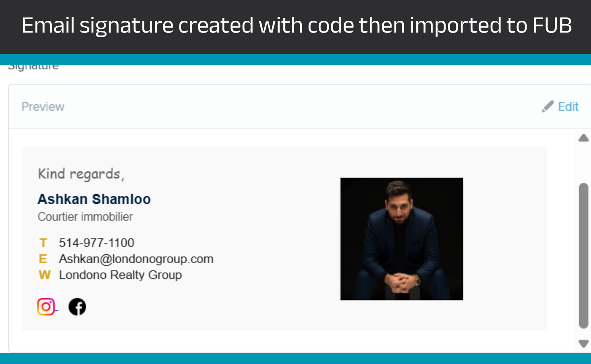The image size is (591, 364).
Task: Click the vertical scrollbar thumb
Action: (x=584, y=255)
